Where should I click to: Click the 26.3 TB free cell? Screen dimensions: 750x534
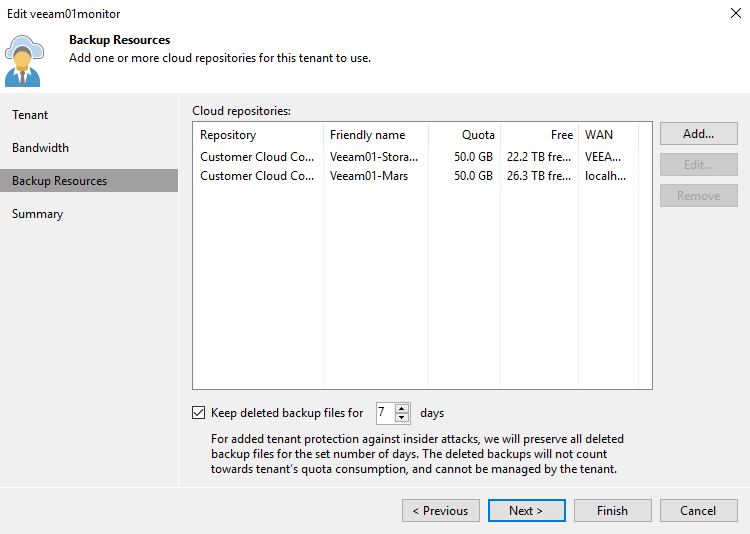pyautogui.click(x=539, y=176)
